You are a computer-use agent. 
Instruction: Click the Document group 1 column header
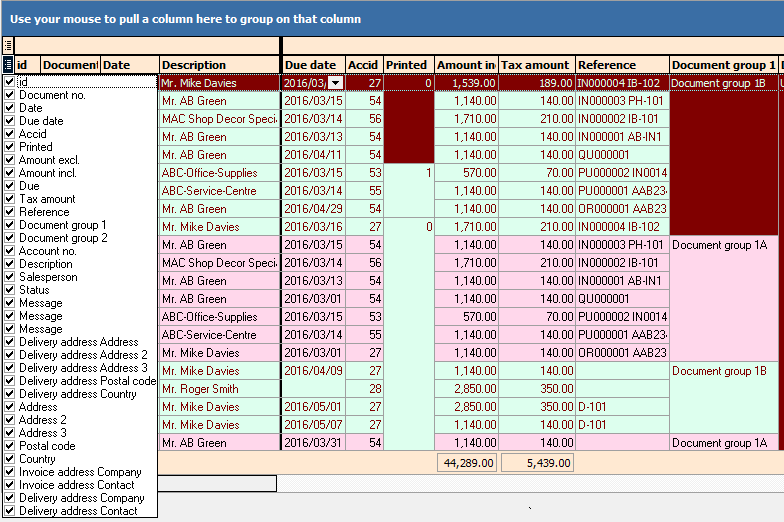723,65
